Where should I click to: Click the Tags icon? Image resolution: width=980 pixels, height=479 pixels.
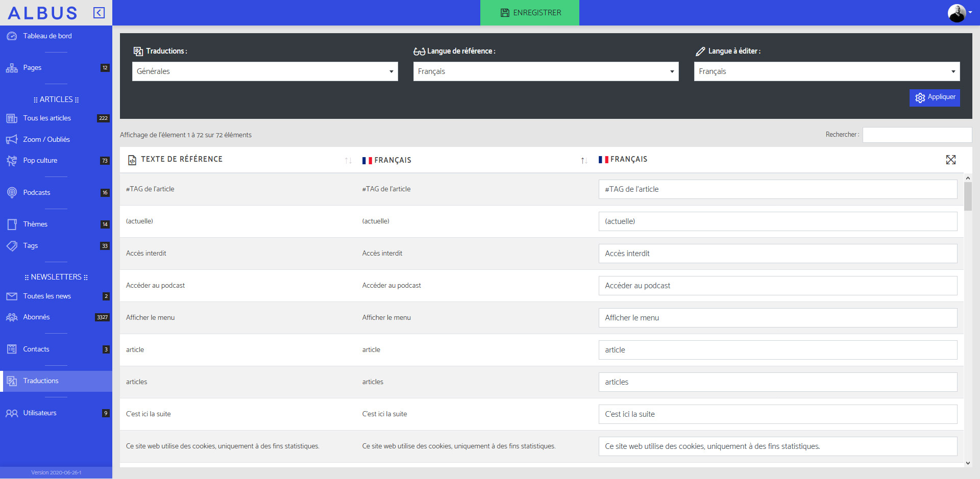(x=12, y=246)
